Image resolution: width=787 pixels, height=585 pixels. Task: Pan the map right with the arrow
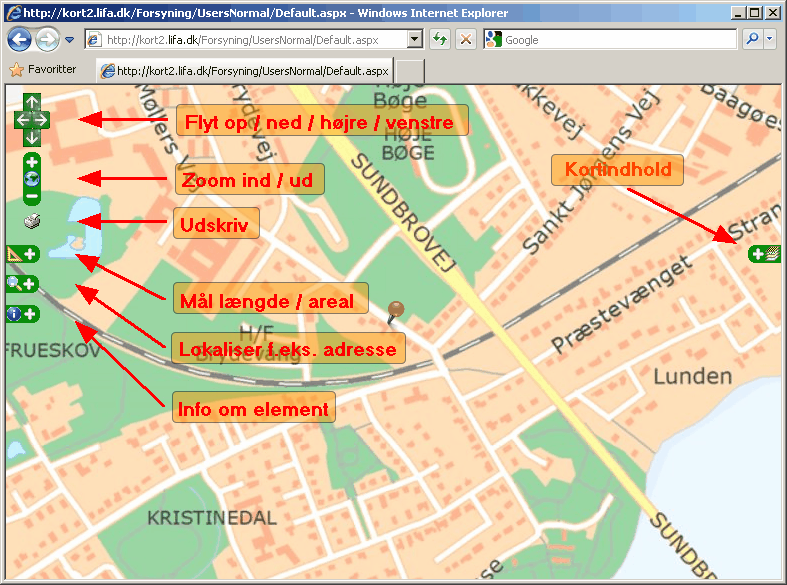click(x=43, y=120)
